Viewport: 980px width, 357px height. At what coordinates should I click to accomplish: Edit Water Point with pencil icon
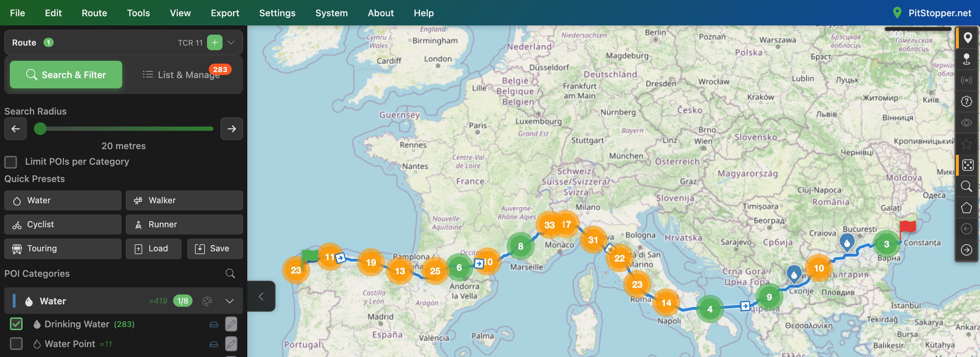tap(231, 344)
